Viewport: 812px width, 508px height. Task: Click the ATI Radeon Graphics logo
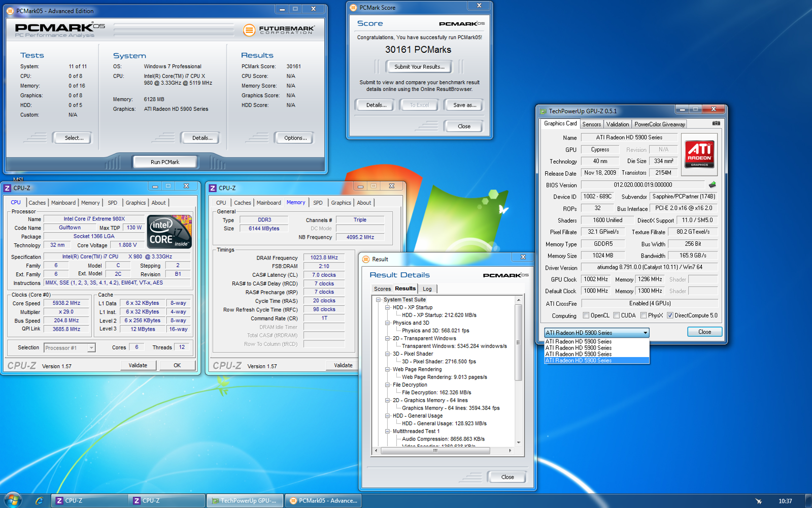(x=699, y=154)
